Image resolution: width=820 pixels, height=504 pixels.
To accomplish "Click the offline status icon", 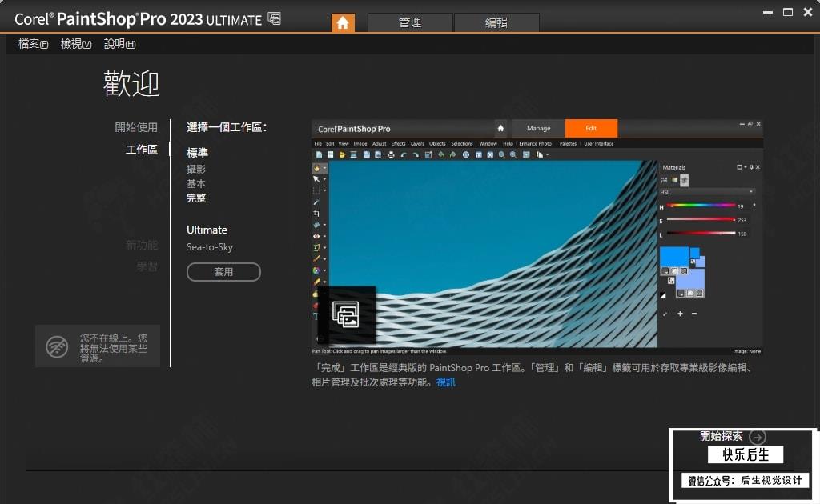I will pos(57,346).
